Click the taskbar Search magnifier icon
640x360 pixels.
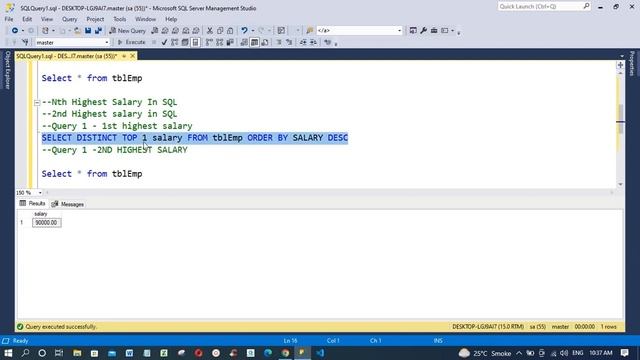click(25, 353)
